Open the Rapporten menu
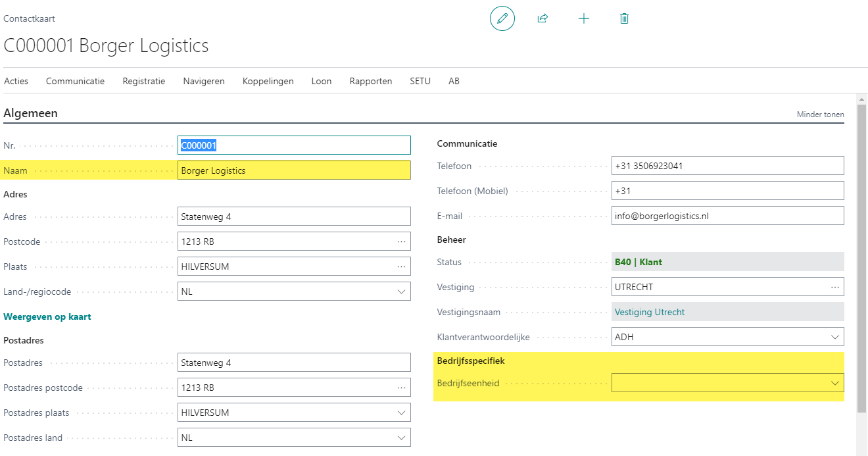 point(370,81)
